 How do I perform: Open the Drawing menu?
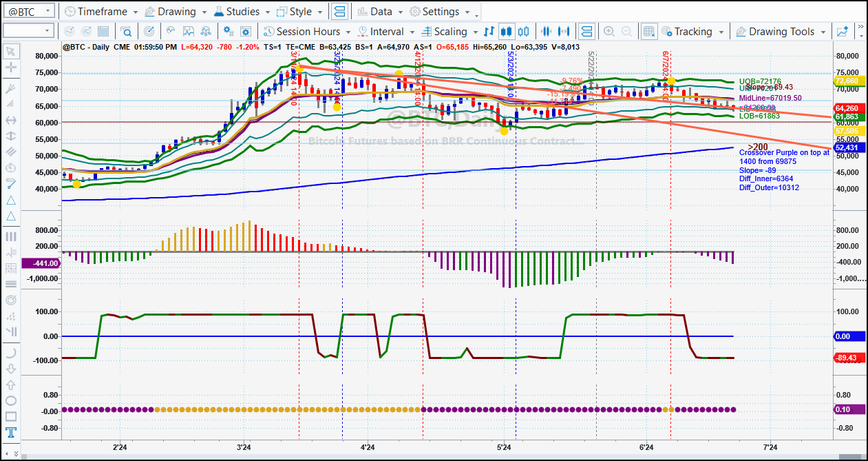(x=176, y=12)
